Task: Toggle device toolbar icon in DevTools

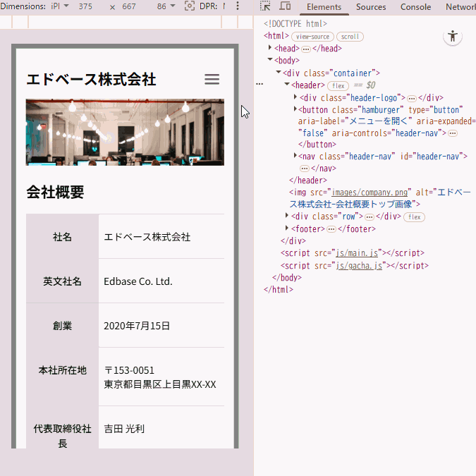Action: click(285, 6)
